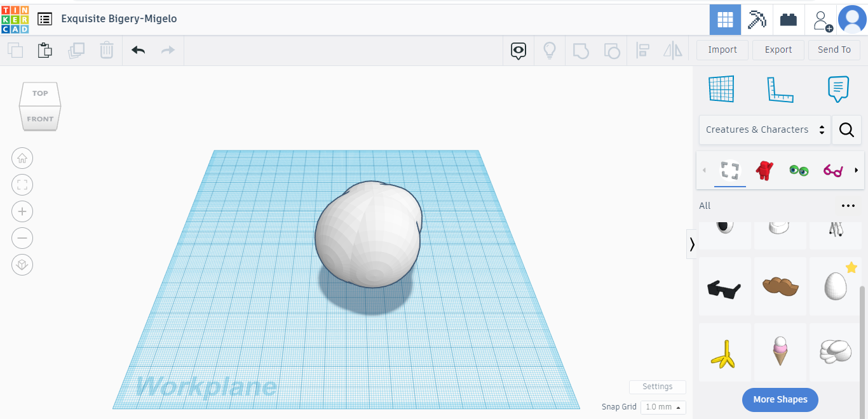Click the Home view icon

point(22,158)
